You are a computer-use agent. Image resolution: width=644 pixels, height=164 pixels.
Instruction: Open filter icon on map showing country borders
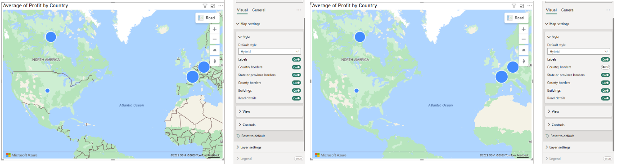pyautogui.click(x=205, y=6)
